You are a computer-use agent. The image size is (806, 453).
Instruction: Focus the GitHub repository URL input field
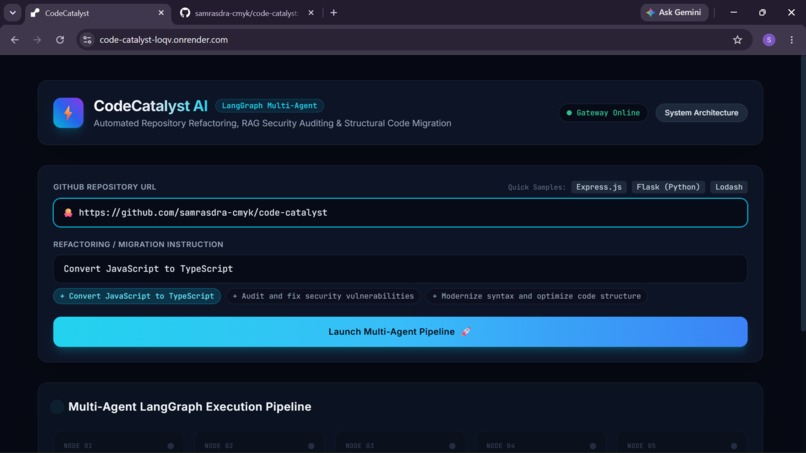coord(400,212)
